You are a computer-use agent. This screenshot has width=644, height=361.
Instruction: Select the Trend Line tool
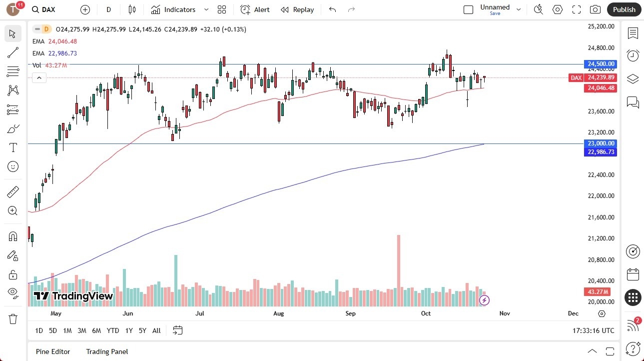click(12, 52)
